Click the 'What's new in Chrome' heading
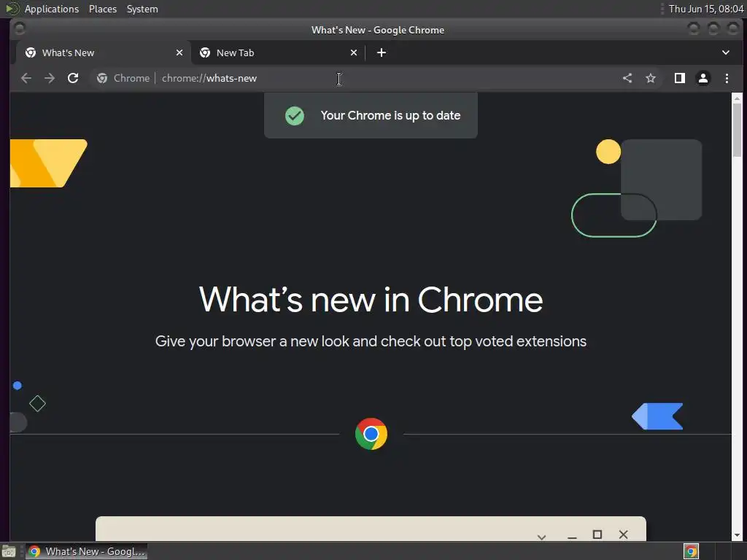Image resolution: width=747 pixels, height=560 pixels. click(371, 300)
